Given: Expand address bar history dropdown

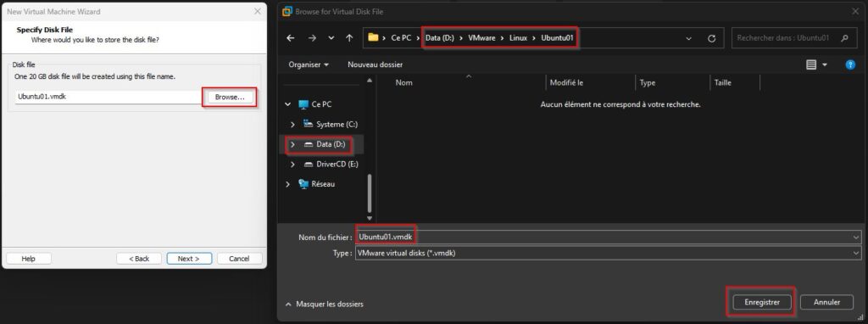Looking at the screenshot, I should 688,38.
